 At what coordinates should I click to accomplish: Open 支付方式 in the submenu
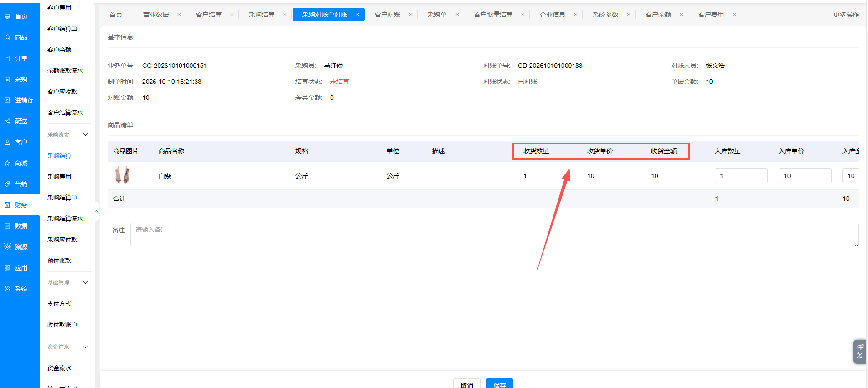(59, 304)
